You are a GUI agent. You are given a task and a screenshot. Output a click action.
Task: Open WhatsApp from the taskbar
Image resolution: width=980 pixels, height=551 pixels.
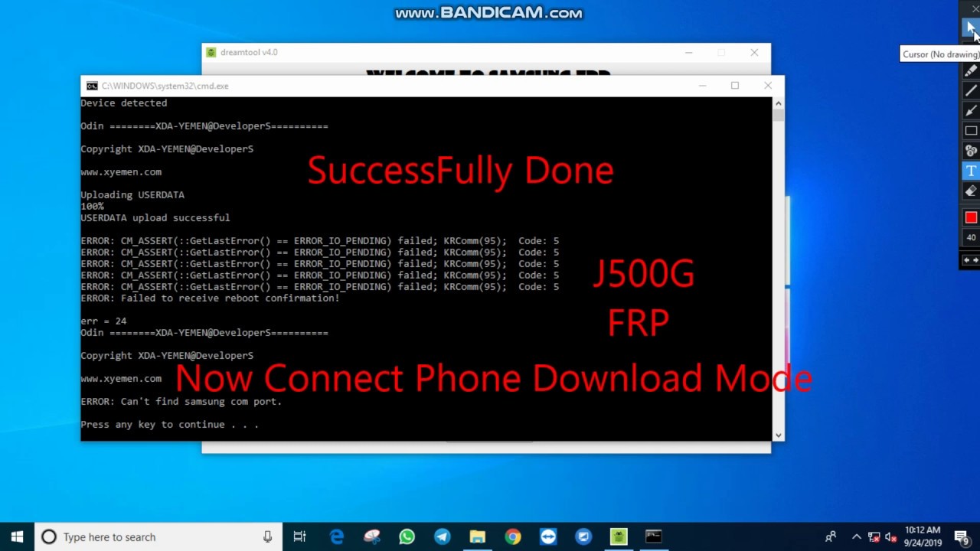pyautogui.click(x=407, y=537)
